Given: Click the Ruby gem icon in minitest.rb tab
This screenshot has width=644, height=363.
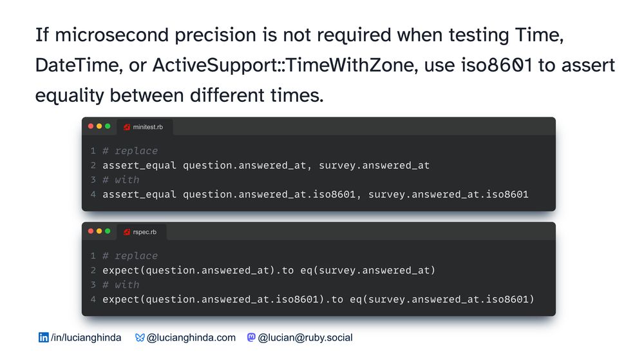Looking at the screenshot, I should coord(127,127).
